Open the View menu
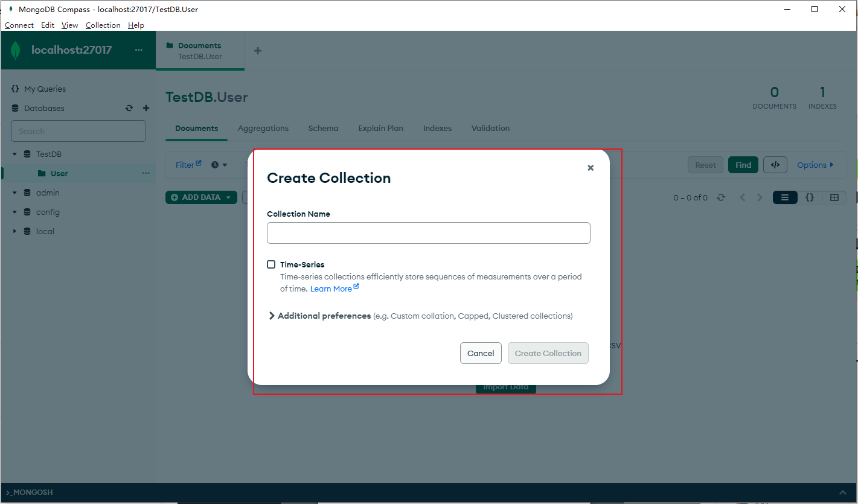The image size is (858, 504). coord(70,25)
